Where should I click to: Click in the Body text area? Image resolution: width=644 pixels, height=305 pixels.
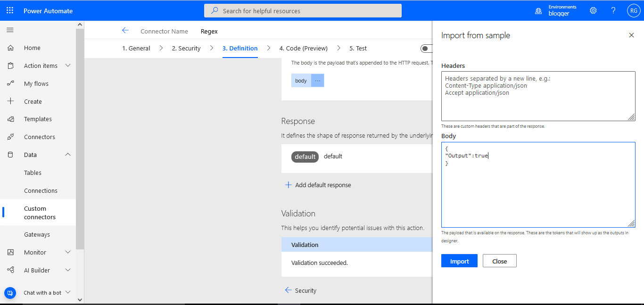click(538, 185)
